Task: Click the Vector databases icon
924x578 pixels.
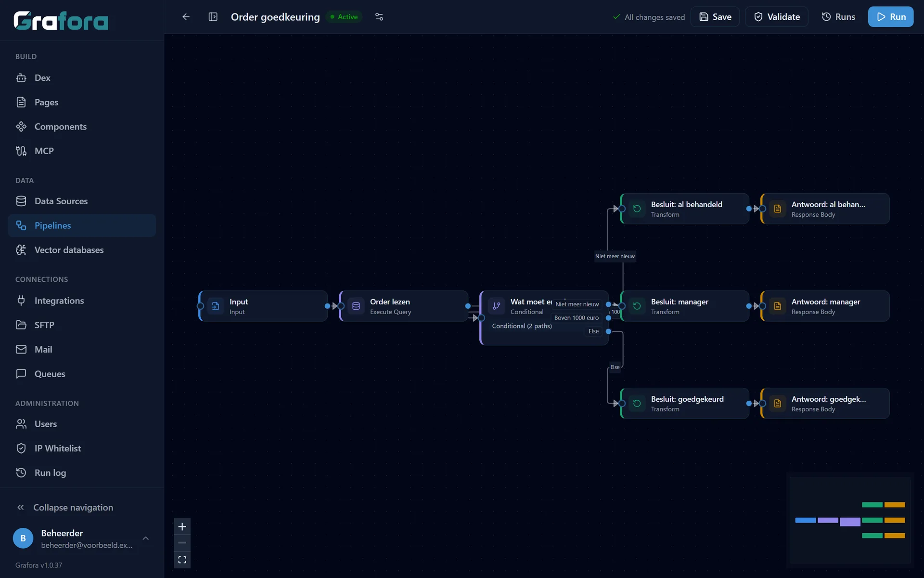Action: pyautogui.click(x=21, y=250)
